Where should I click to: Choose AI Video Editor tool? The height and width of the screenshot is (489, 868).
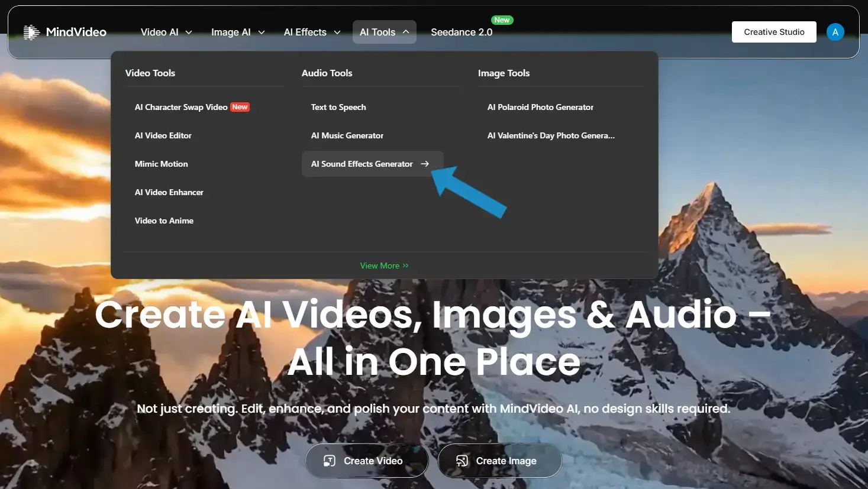coord(163,135)
